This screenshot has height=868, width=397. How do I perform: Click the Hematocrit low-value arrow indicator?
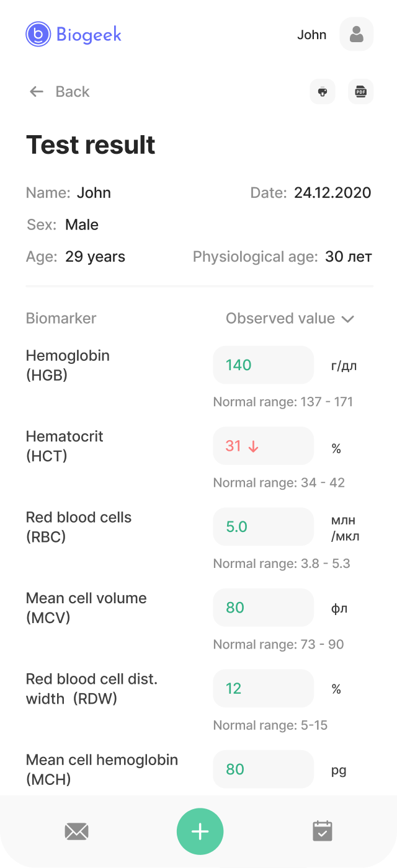(254, 446)
